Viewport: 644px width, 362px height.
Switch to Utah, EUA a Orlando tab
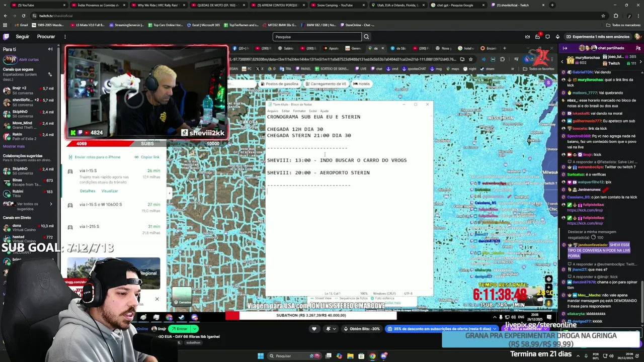pyautogui.click(x=397, y=5)
